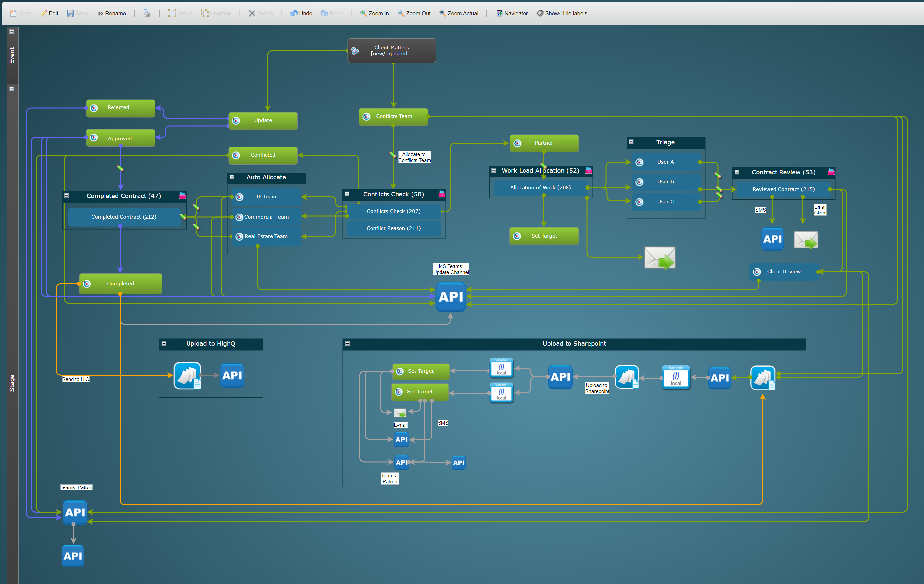Screen dimensions: 924x584
Task: Select the Allocation of Work (208) item
Action: pos(540,187)
